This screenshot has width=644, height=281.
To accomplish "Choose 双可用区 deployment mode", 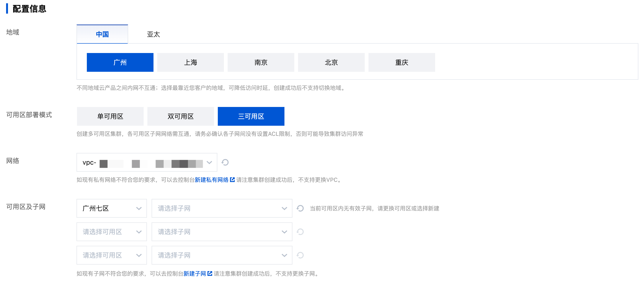I will 180,116.
